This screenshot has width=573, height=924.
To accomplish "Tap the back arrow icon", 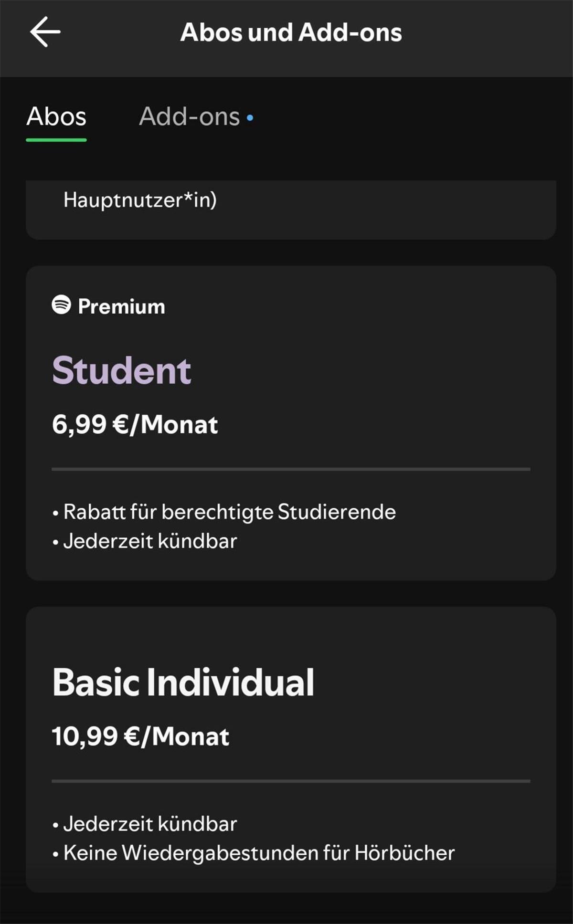I will click(45, 32).
